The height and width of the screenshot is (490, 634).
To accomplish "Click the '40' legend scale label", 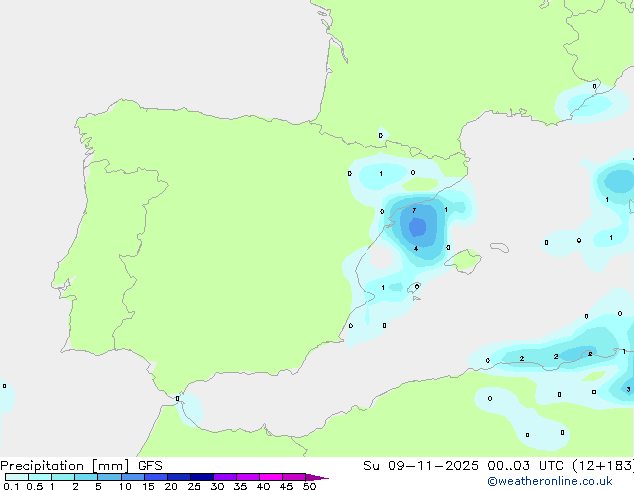I will tap(263, 486).
